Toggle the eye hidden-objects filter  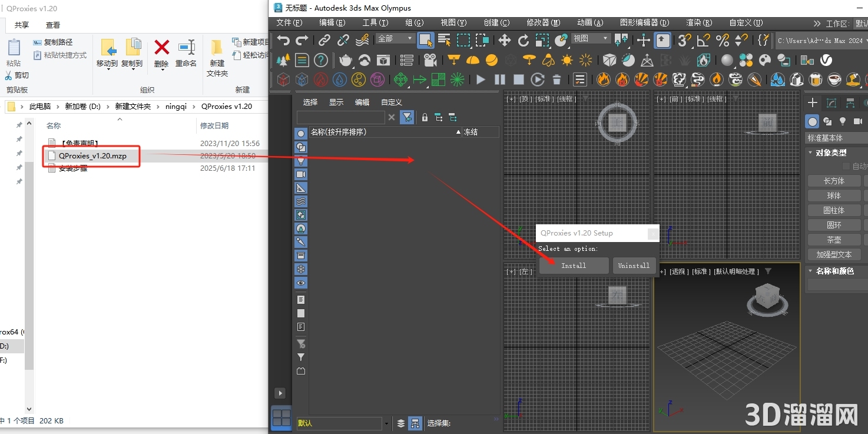tap(301, 283)
